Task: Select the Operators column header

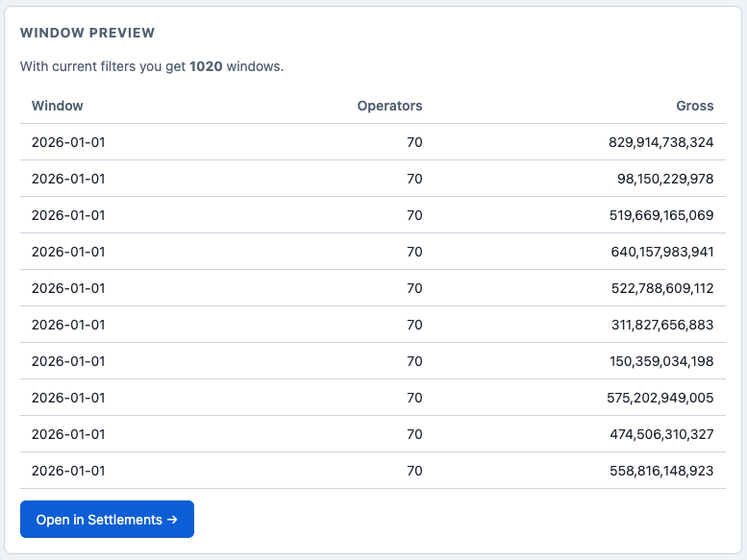Action: pos(389,106)
